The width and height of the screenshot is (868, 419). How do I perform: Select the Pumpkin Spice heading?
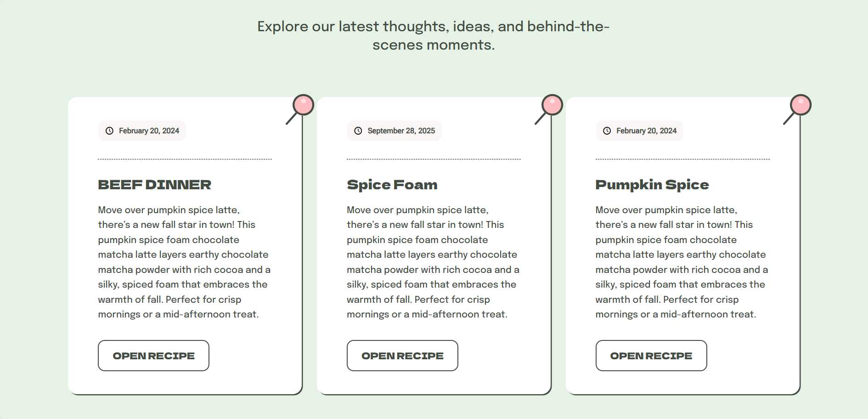[x=652, y=185]
